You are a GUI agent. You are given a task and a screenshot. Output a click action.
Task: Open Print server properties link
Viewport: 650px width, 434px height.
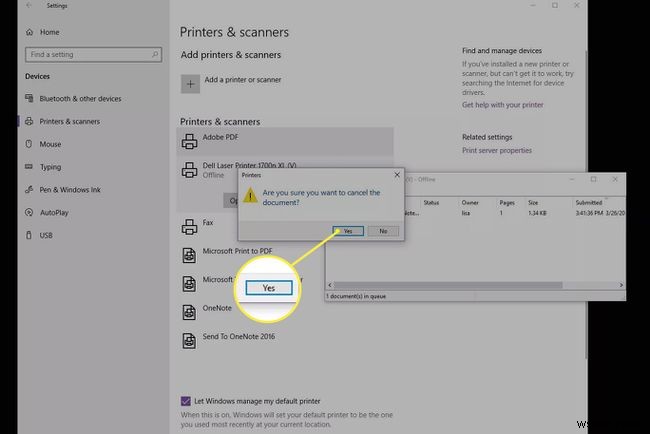pos(497,150)
